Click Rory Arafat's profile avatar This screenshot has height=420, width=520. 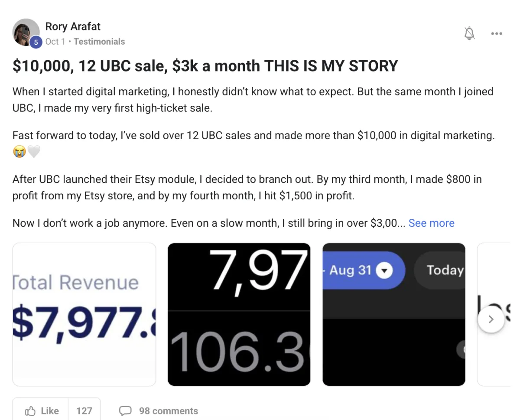point(26,32)
